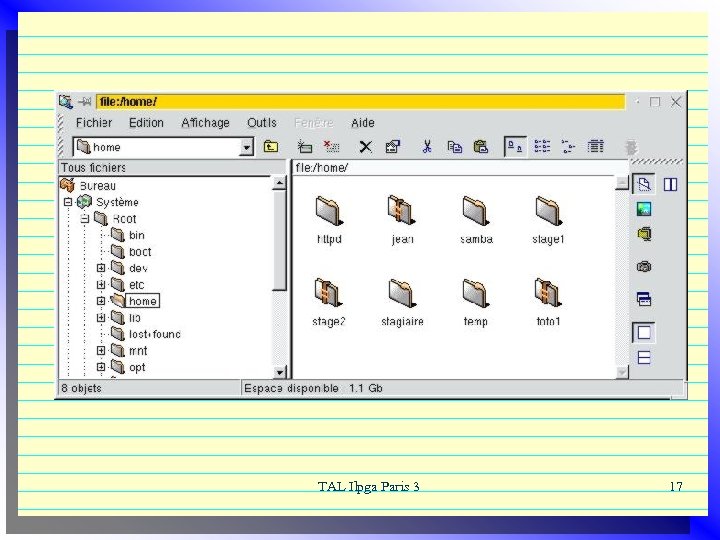Click the select-files icon with green star

304,146
